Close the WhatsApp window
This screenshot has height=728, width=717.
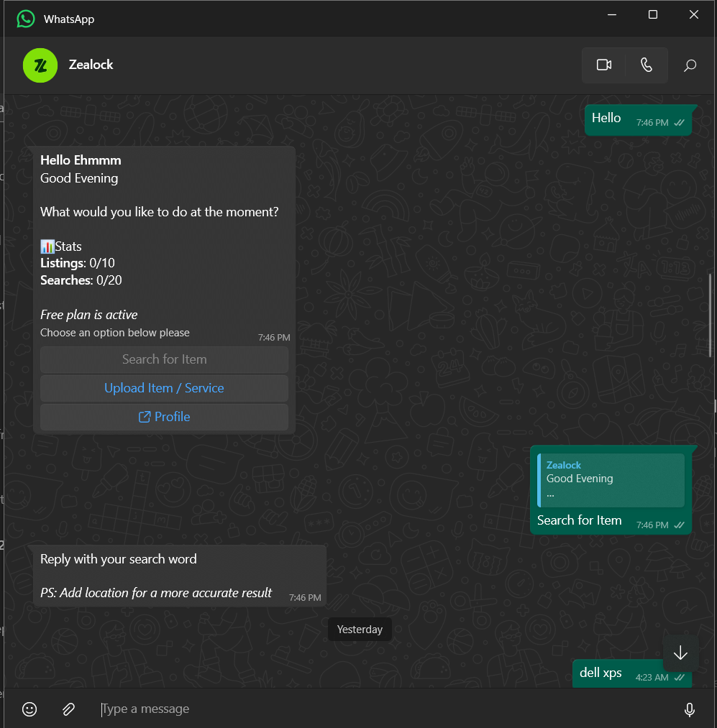694,15
